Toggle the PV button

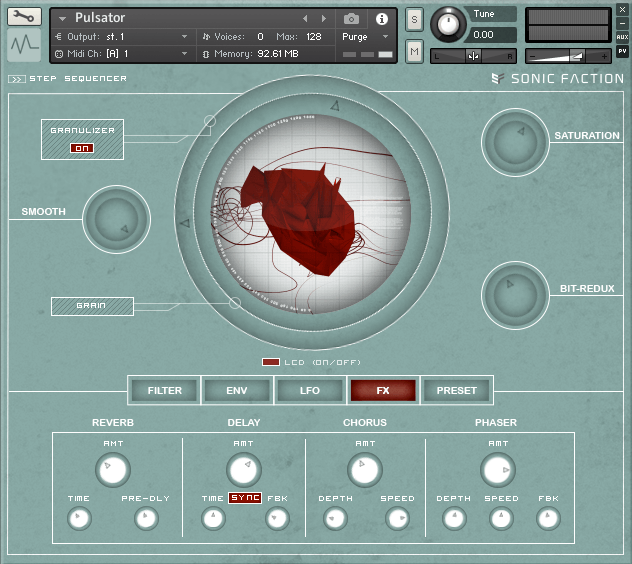point(622,51)
